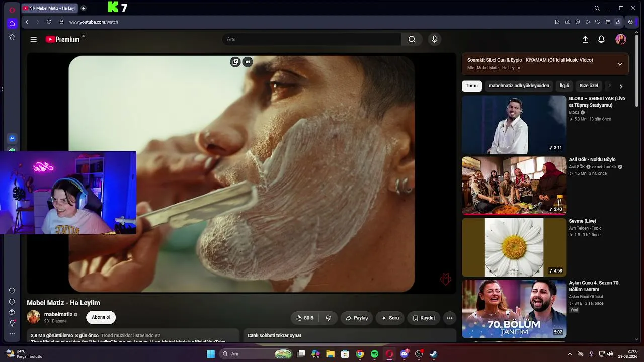Replay live chat via Canlı sohbeti tekrar oynat
The height and width of the screenshot is (362, 644).
coord(274,335)
